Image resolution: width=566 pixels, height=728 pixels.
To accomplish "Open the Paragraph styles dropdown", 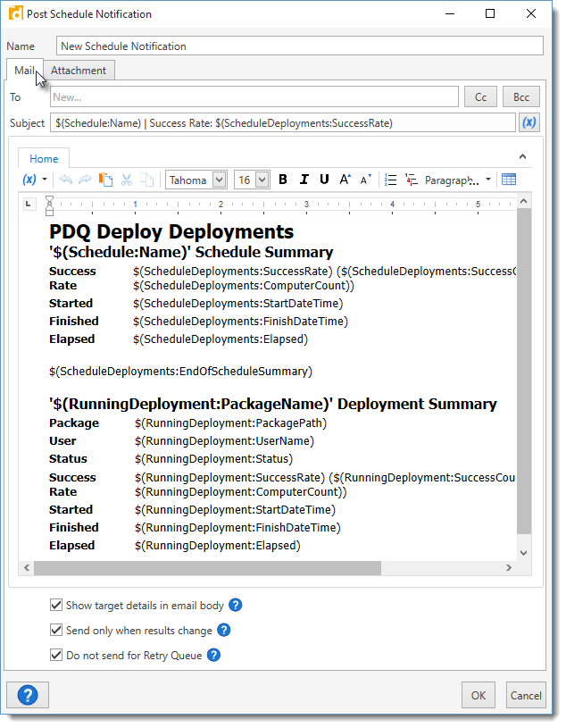I will pyautogui.click(x=458, y=180).
